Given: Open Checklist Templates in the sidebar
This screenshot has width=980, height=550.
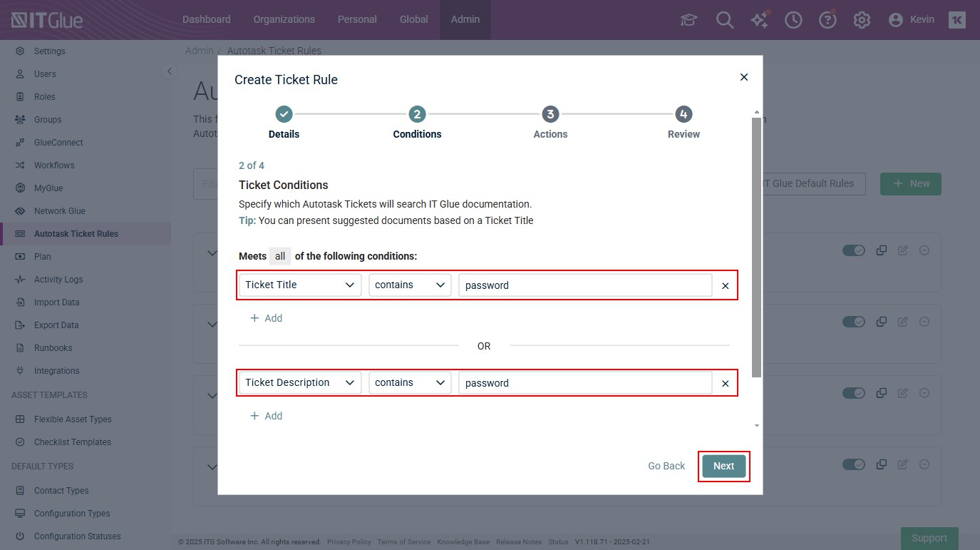Looking at the screenshot, I should pyautogui.click(x=73, y=442).
